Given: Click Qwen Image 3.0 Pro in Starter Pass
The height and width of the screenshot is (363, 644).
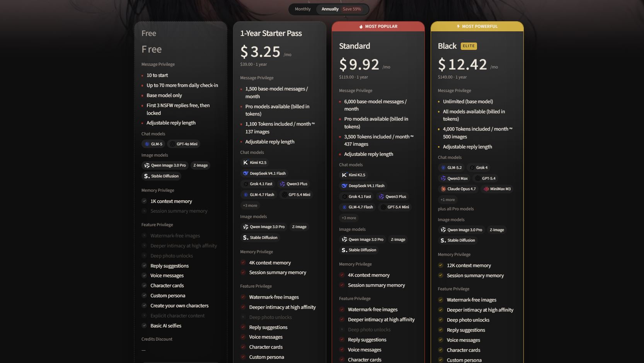Looking at the screenshot, I should pos(264,227).
